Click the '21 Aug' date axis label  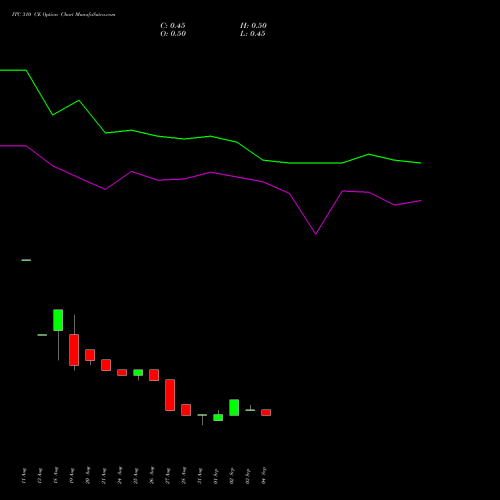click(x=104, y=476)
